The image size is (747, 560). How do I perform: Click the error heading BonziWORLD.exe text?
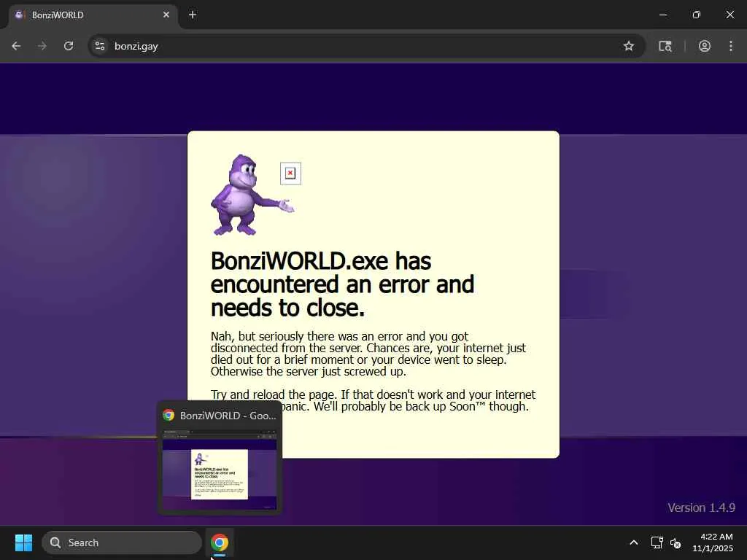click(342, 284)
